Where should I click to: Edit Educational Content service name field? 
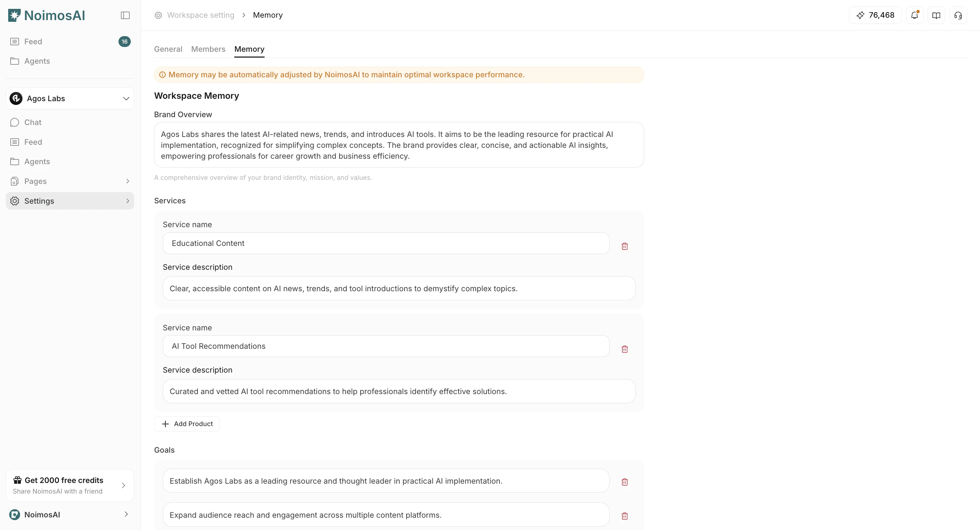click(x=386, y=243)
